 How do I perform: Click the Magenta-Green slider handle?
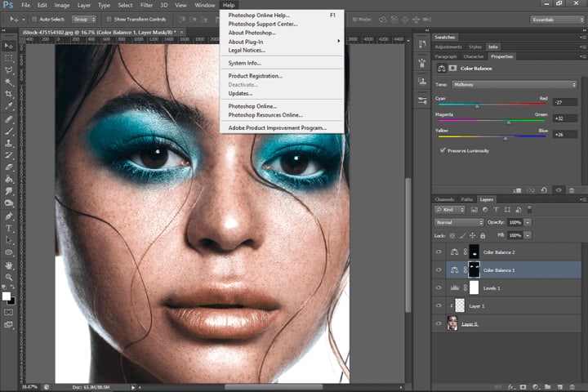point(509,122)
